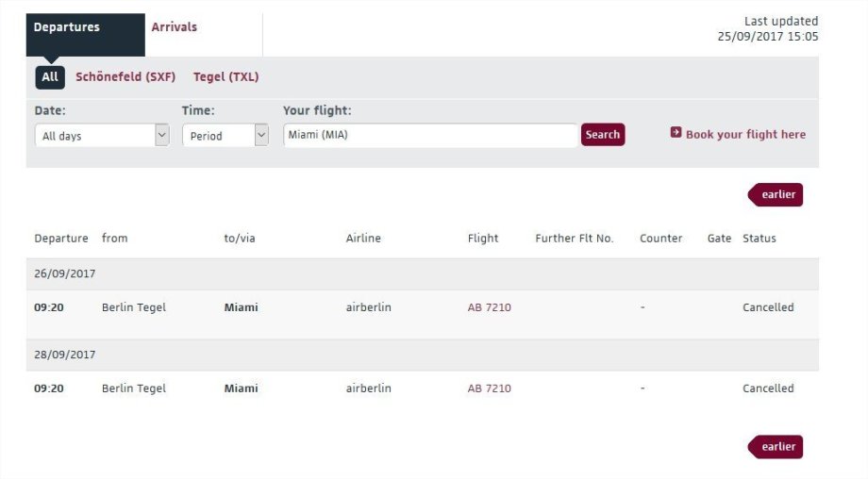868x479 pixels.
Task: Click the bottom earlier button
Action: coord(776,447)
